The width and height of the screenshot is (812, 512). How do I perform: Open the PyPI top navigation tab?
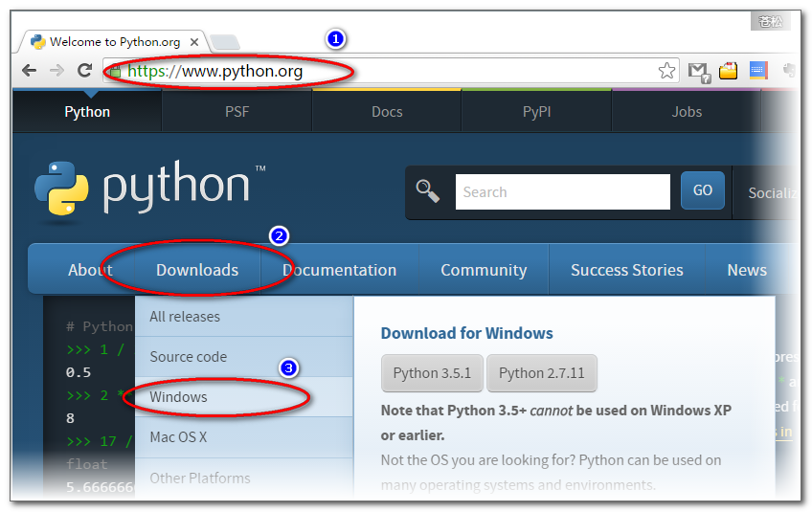click(x=536, y=112)
